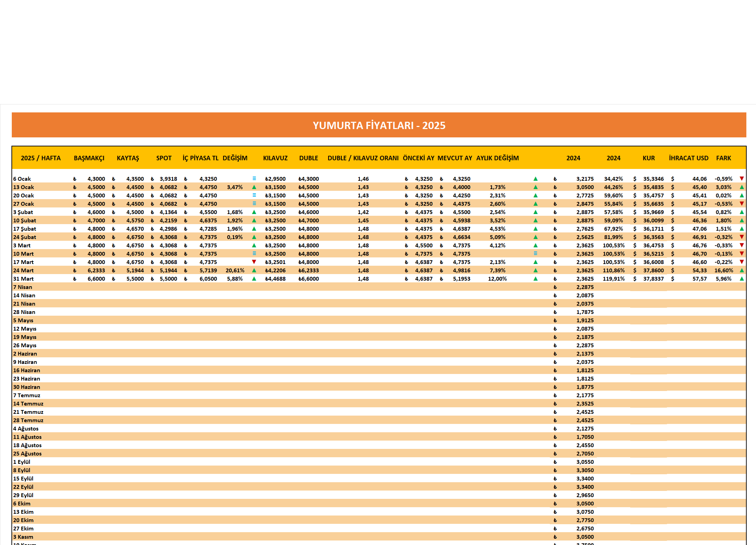Click the 6 Ocak row label
Screen dimensions: 756x545
22,179
